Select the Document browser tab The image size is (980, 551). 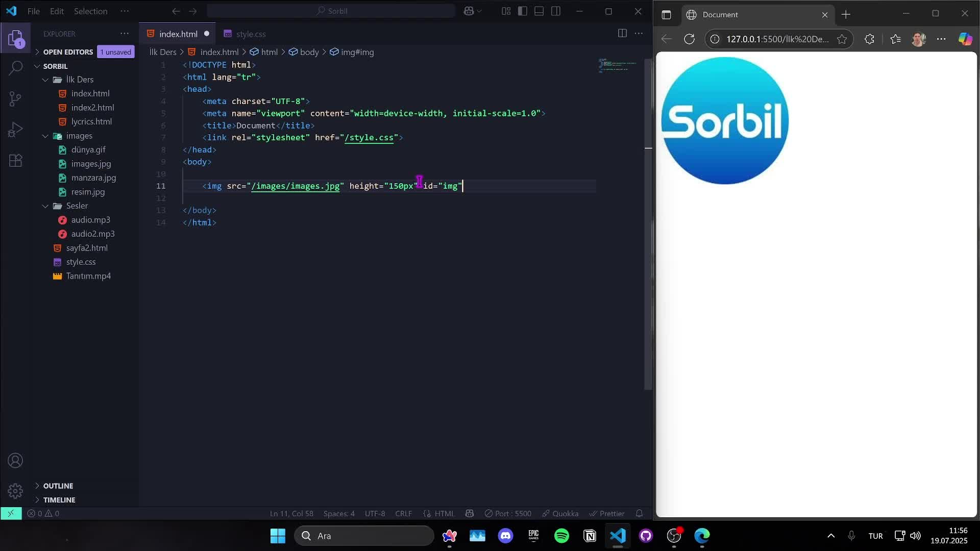pos(757,15)
